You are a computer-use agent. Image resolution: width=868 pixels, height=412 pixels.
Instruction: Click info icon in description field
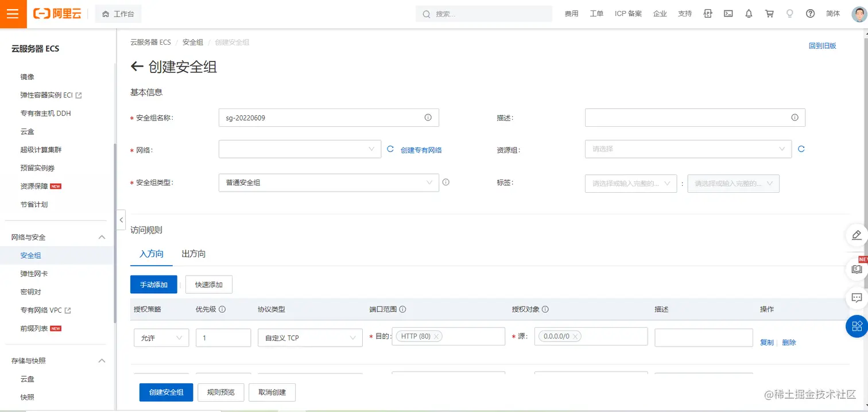pyautogui.click(x=795, y=118)
